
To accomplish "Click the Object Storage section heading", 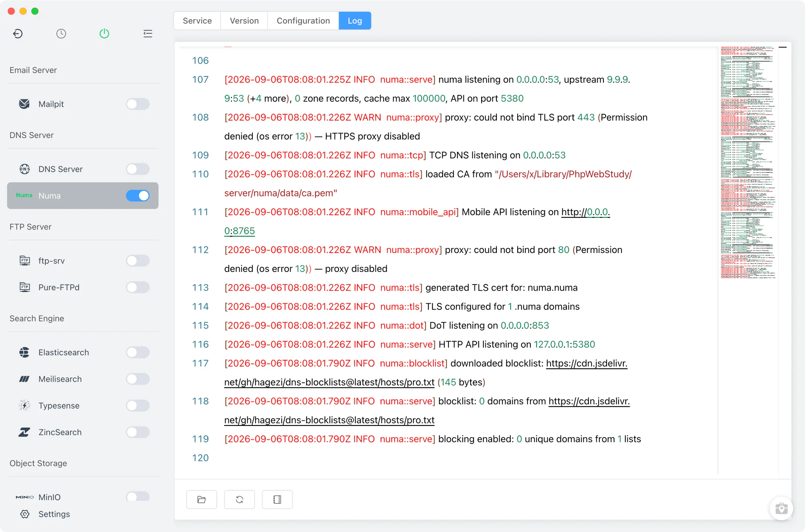I will 38,463.
